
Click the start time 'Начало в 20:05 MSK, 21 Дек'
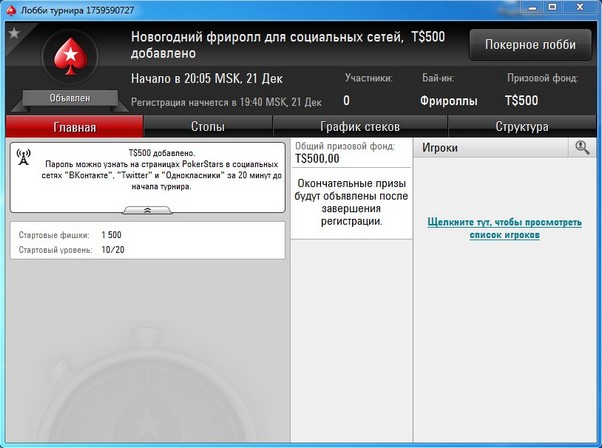(x=207, y=79)
